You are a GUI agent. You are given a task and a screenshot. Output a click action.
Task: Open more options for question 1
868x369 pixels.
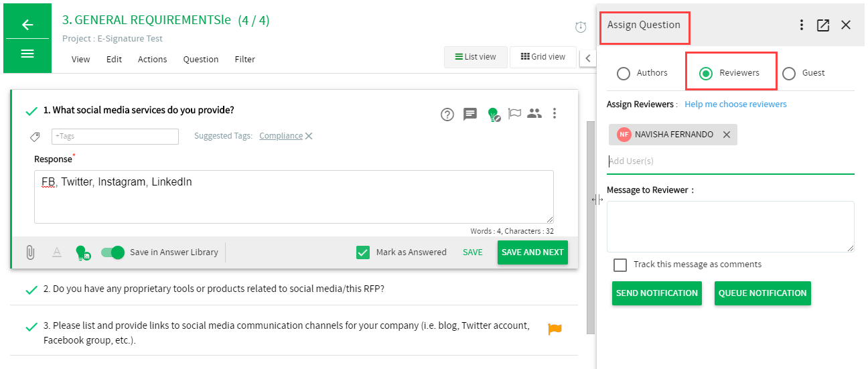(555, 114)
